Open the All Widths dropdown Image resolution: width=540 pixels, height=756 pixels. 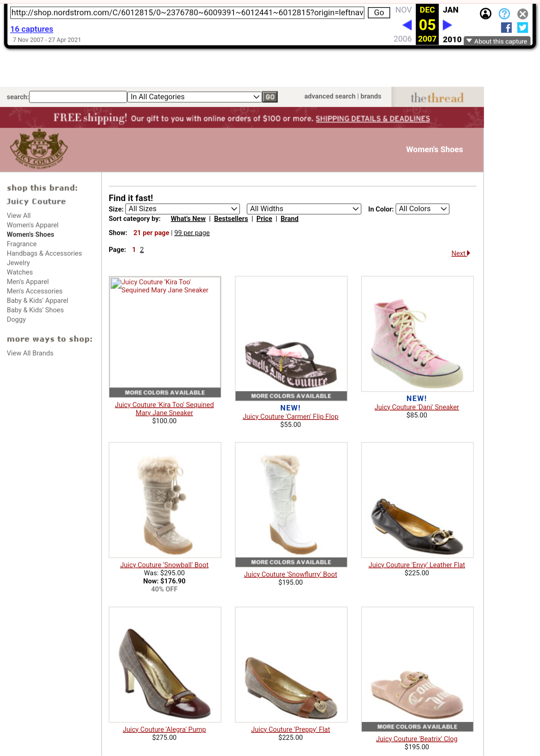pos(304,209)
